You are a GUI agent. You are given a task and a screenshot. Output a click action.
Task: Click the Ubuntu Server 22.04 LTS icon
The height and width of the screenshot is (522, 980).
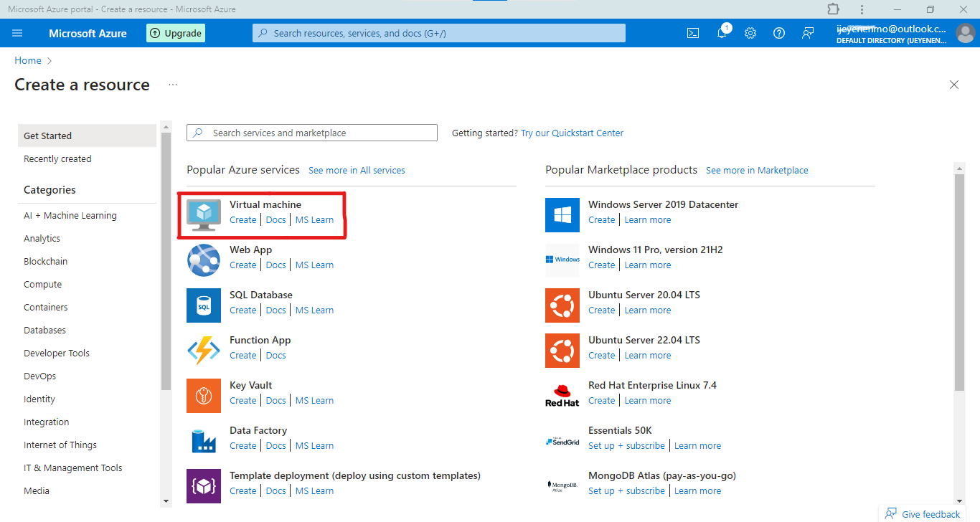click(x=562, y=350)
